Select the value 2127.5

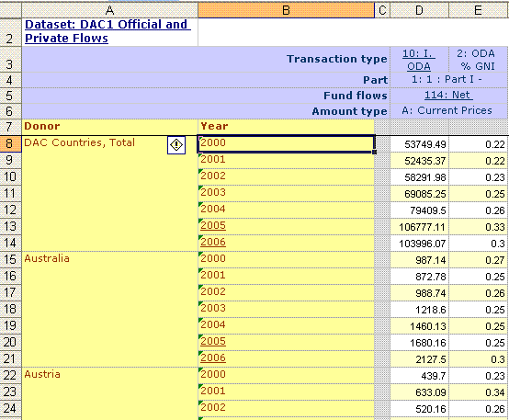(419, 359)
